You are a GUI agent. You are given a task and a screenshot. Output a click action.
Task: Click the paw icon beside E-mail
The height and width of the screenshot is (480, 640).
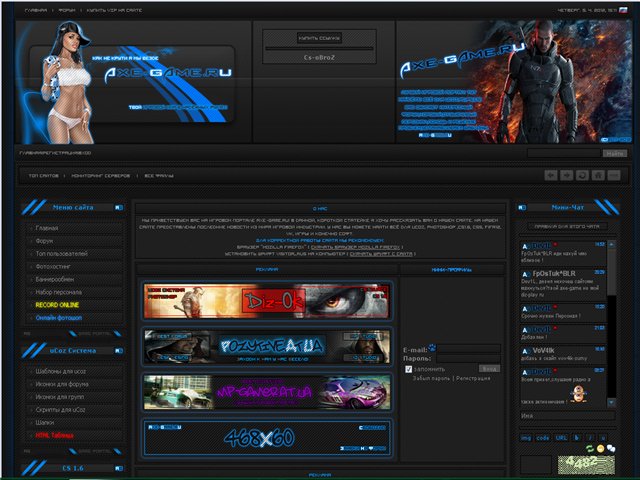[432, 348]
